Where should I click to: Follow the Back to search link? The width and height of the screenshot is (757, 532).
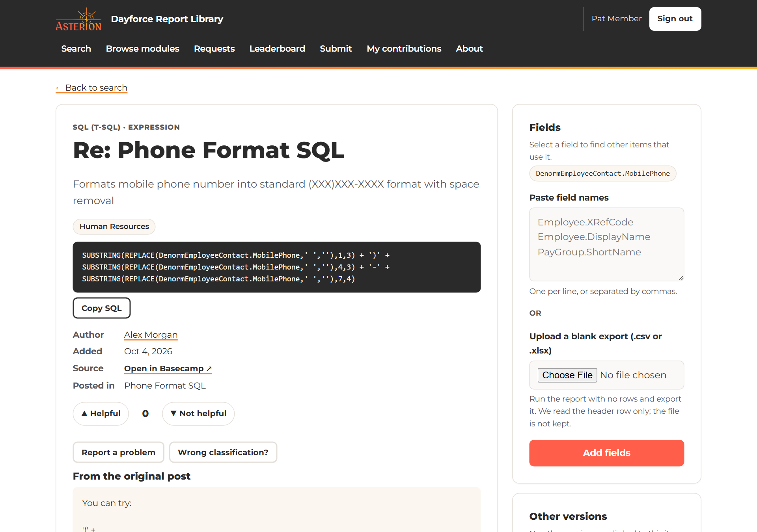click(91, 87)
